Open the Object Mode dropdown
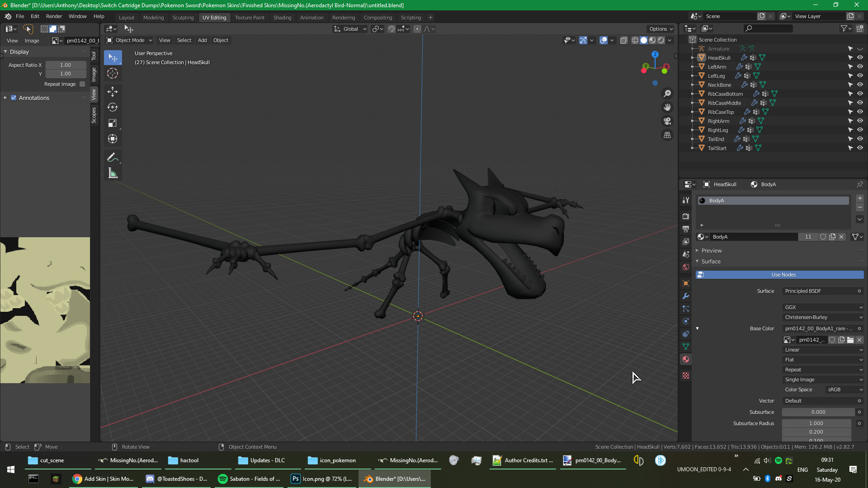 click(x=129, y=40)
